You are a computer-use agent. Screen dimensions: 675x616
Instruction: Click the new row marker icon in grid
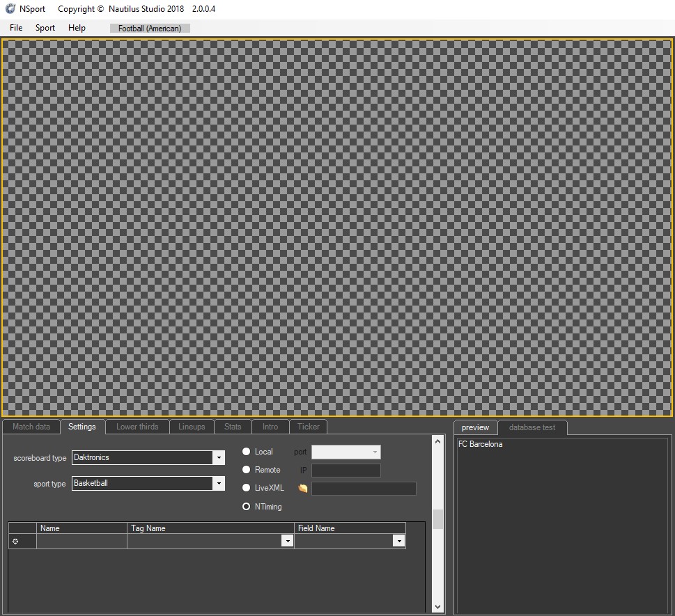pos(15,542)
